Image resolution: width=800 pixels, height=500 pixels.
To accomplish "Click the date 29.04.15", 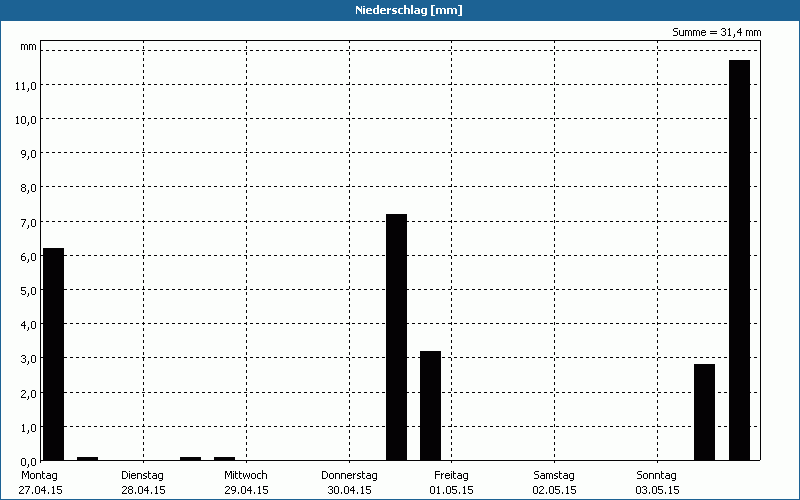I will (246, 490).
